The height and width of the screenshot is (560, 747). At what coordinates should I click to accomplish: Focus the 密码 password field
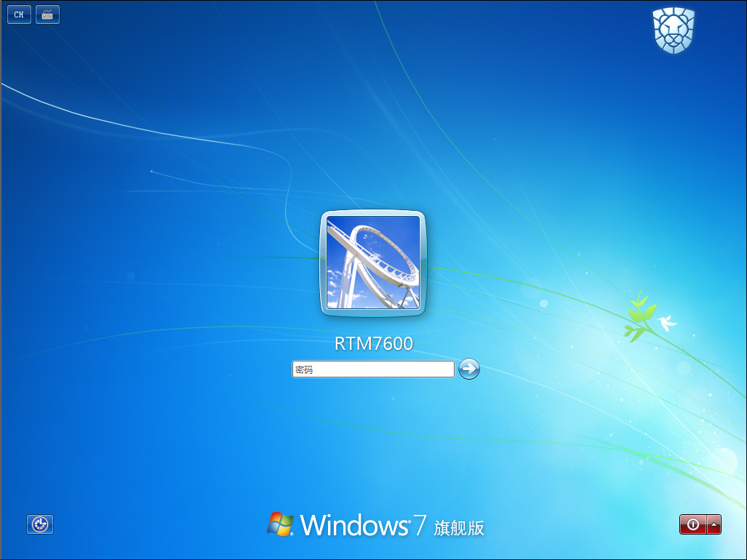tap(373, 369)
